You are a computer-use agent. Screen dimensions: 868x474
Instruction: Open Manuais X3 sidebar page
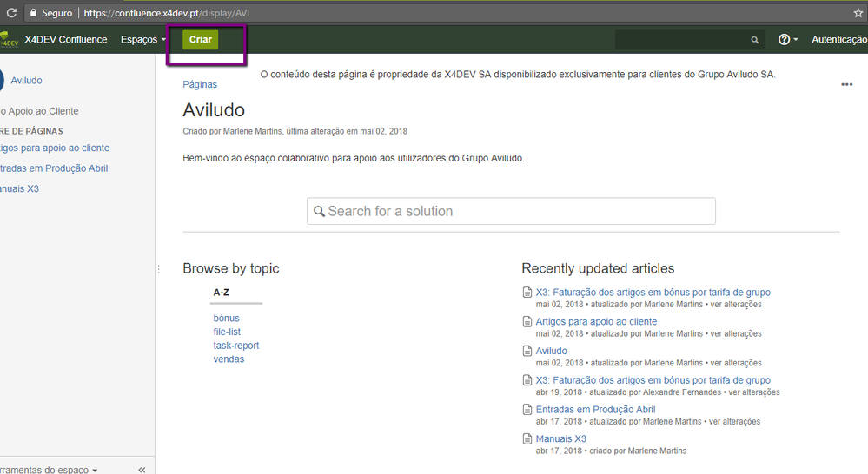[x=19, y=188]
